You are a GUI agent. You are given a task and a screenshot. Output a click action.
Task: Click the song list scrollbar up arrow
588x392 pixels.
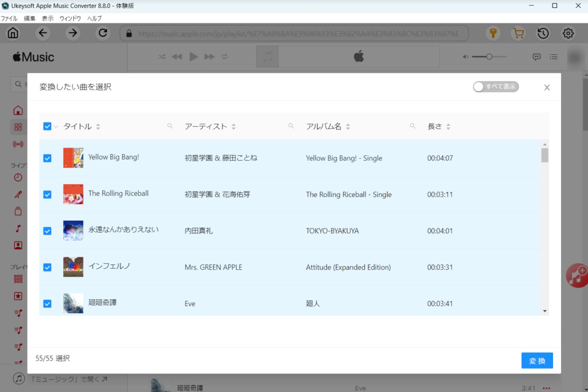545,144
